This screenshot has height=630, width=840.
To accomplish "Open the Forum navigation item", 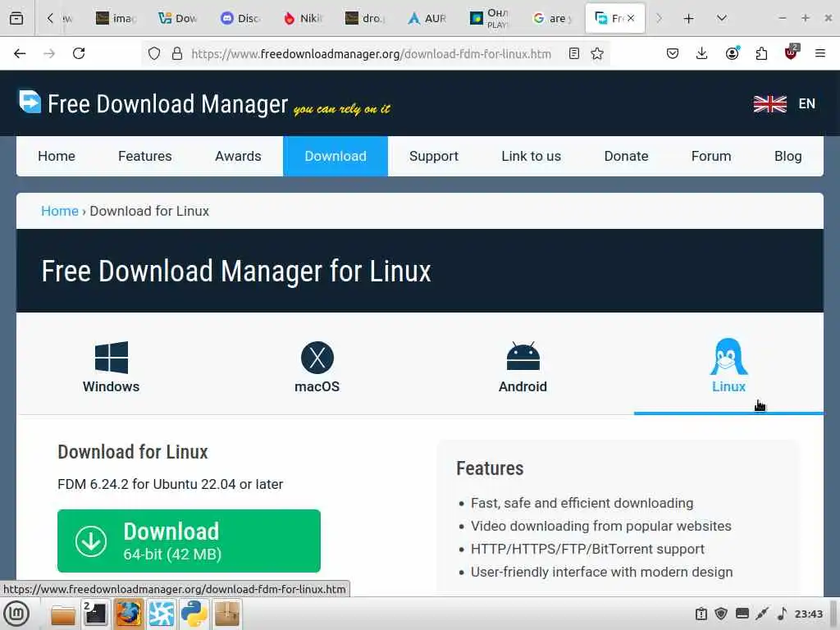I will click(711, 156).
